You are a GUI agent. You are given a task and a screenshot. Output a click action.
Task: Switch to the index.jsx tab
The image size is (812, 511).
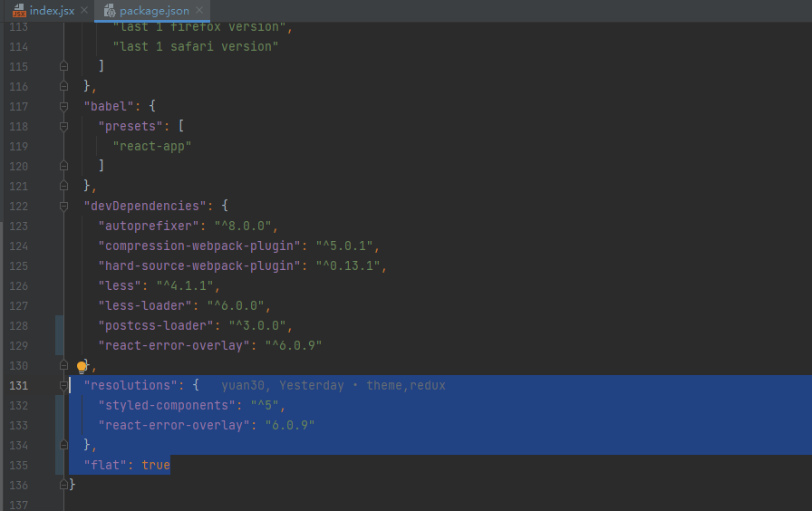click(52, 10)
